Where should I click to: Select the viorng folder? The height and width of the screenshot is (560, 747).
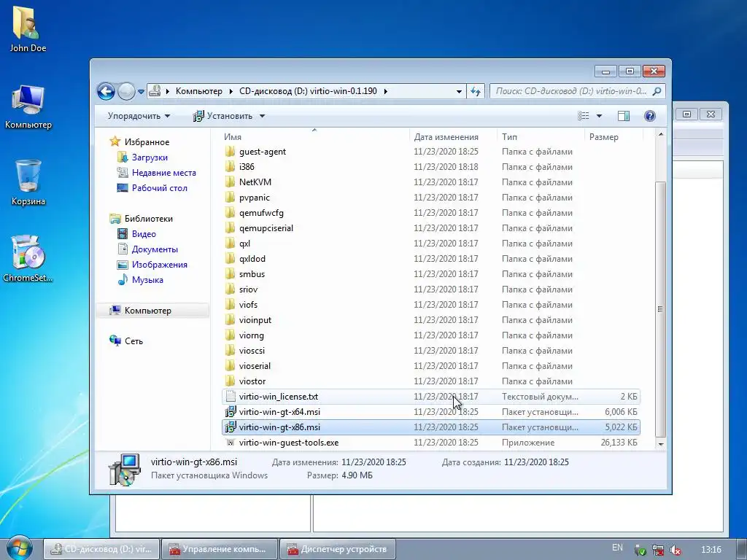click(x=252, y=335)
